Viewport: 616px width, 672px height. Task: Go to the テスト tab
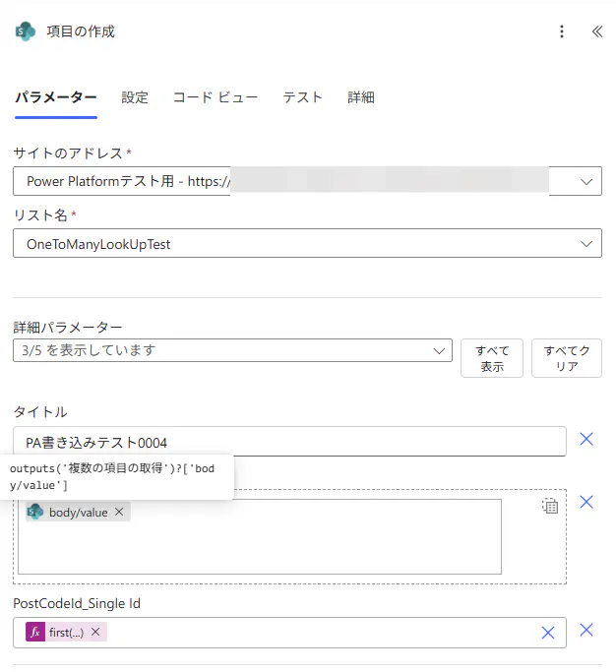coord(302,97)
